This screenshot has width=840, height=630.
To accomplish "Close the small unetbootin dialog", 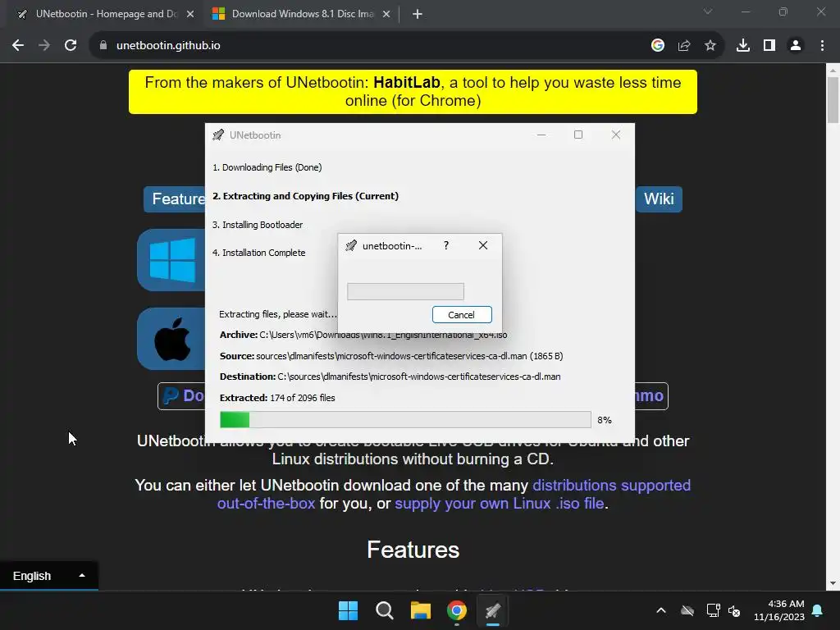I will pyautogui.click(x=482, y=245).
